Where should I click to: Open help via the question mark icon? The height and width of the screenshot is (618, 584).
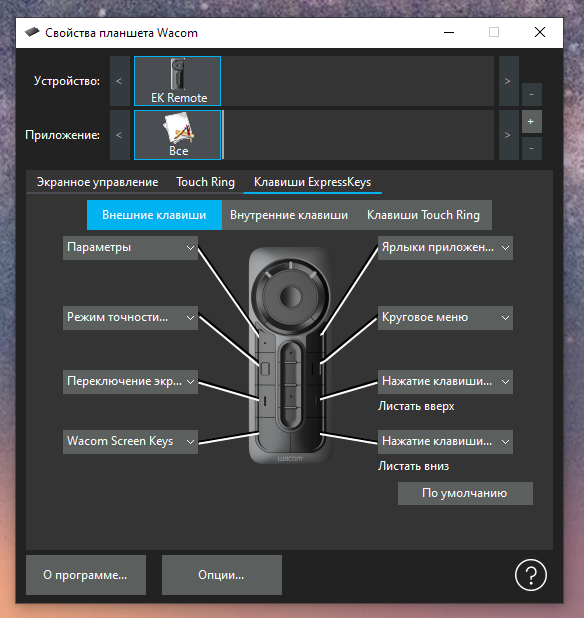tap(530, 575)
